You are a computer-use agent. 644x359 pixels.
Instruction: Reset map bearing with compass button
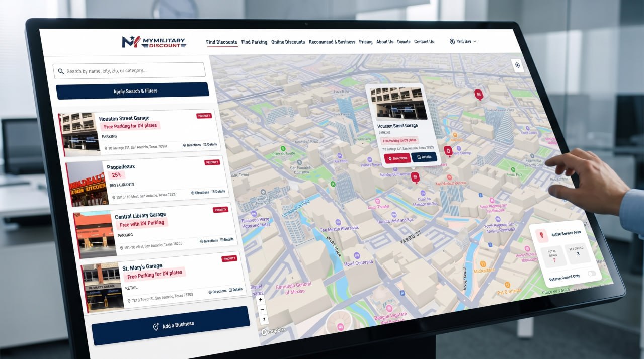(264, 320)
